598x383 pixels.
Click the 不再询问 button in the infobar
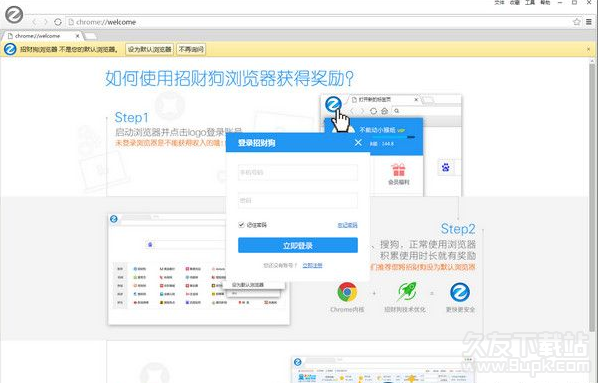[x=191, y=49]
